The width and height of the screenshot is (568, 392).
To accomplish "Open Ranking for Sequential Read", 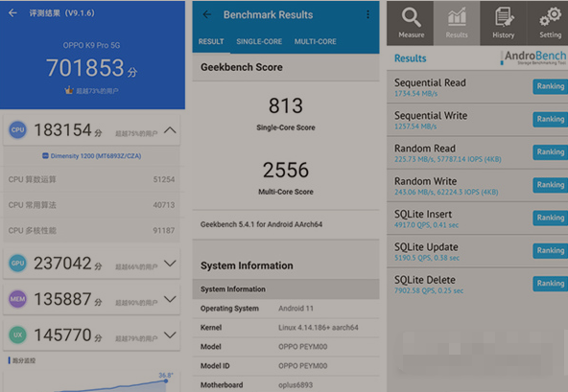I will [x=551, y=86].
